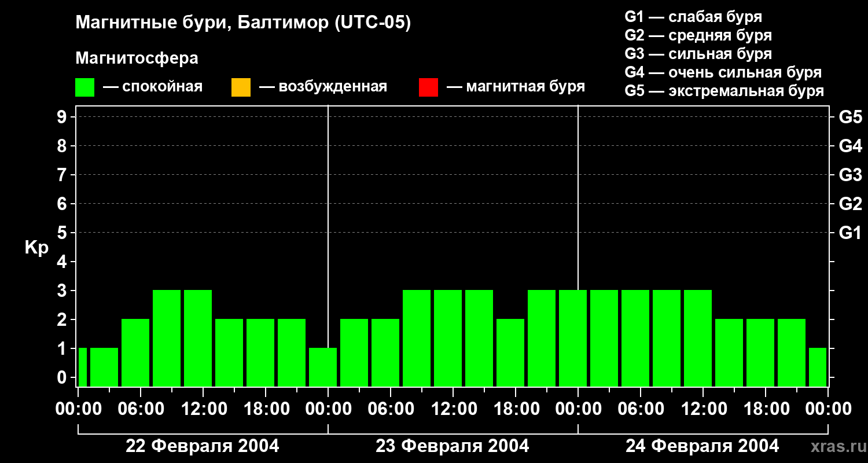Click the G1 label on the right axis

(x=851, y=233)
